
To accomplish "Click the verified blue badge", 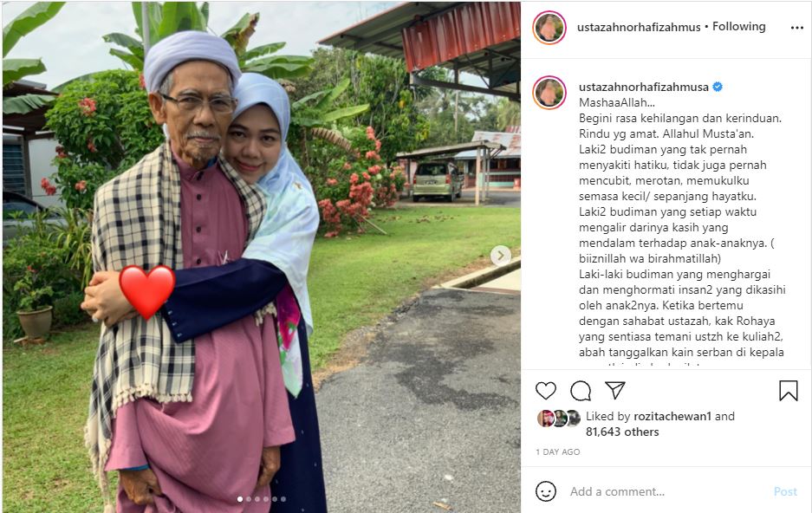I will click(718, 87).
